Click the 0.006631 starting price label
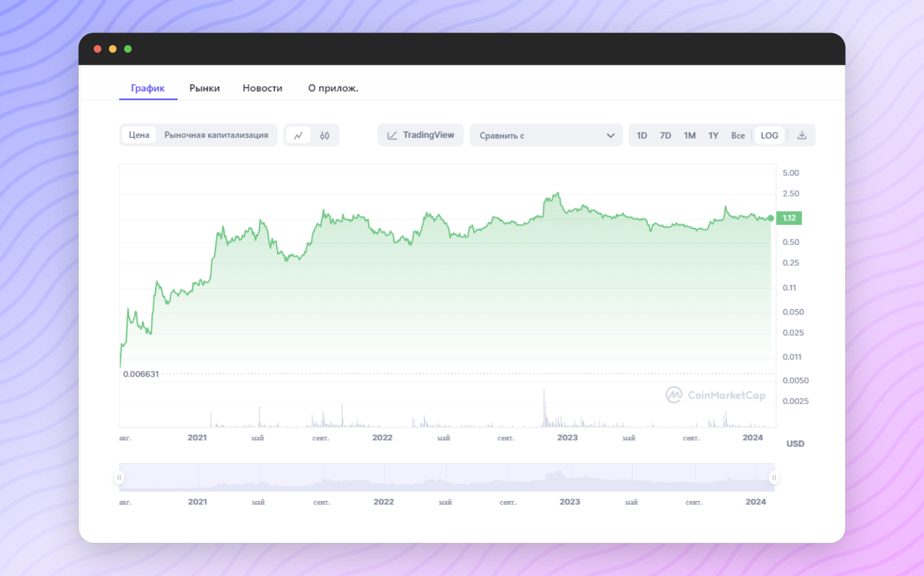This screenshot has width=924, height=576. tap(141, 374)
